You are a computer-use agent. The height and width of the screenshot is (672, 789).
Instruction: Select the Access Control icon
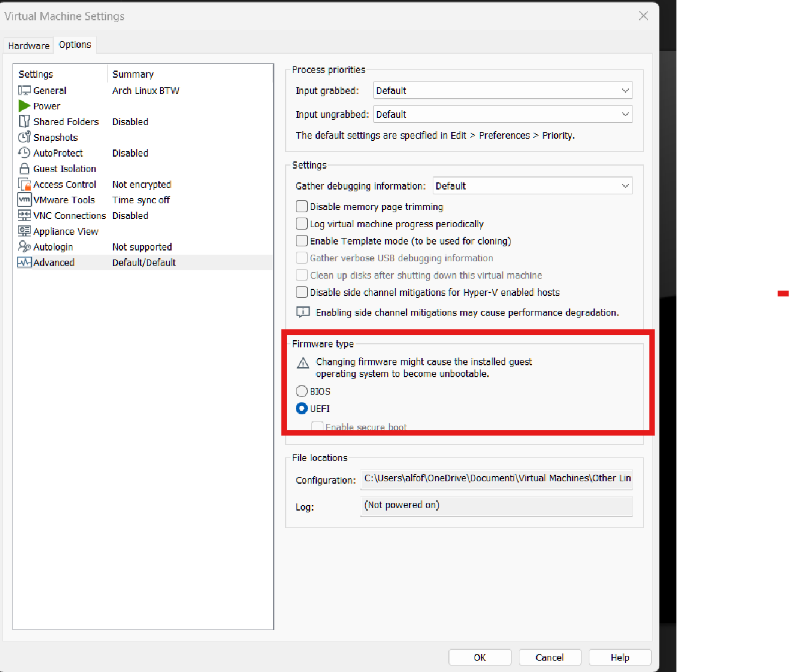tap(25, 184)
